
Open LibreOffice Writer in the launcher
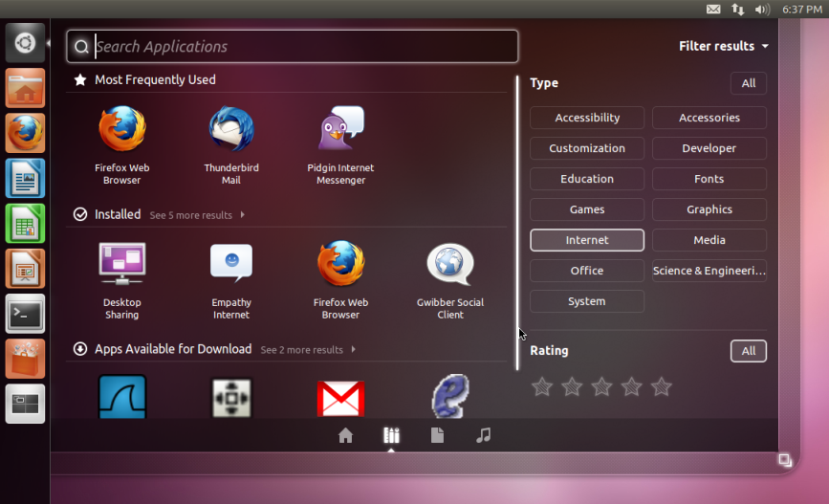[x=25, y=178]
